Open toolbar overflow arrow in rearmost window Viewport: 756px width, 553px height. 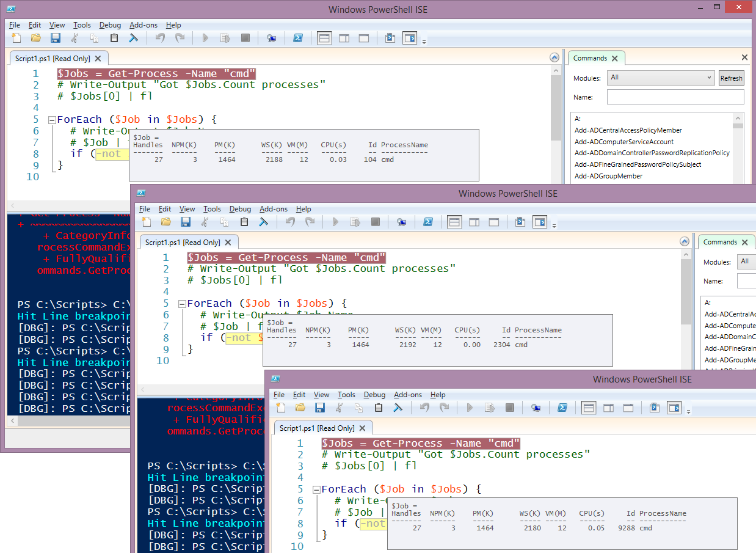424,42
